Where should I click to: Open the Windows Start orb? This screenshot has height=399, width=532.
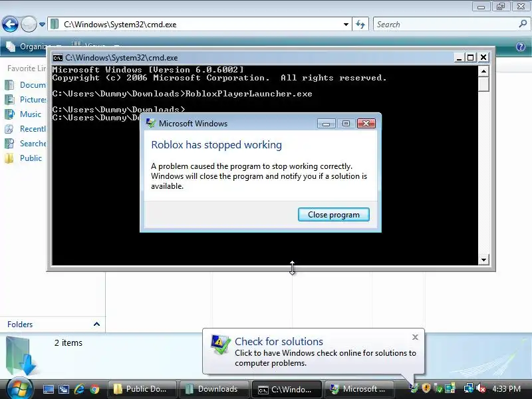pos(19,388)
